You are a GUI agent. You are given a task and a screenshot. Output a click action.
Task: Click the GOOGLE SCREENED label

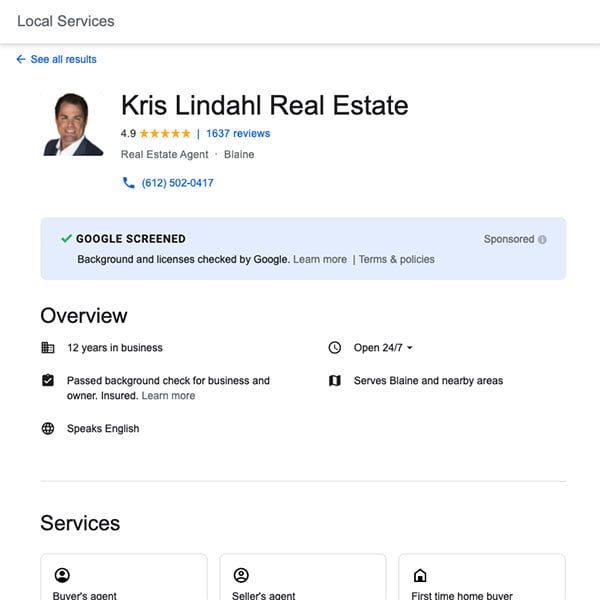click(x=131, y=239)
